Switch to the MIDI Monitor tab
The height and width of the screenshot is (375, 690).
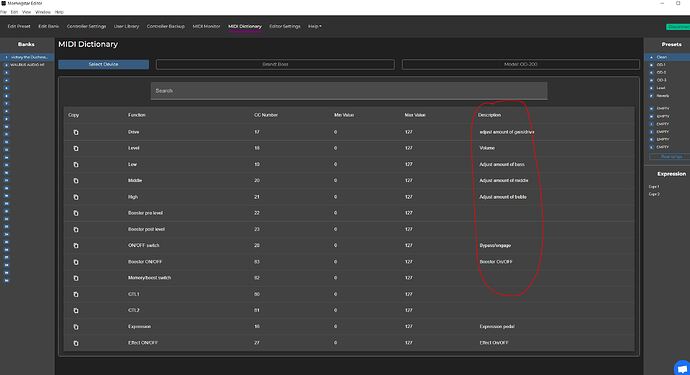coord(206,26)
